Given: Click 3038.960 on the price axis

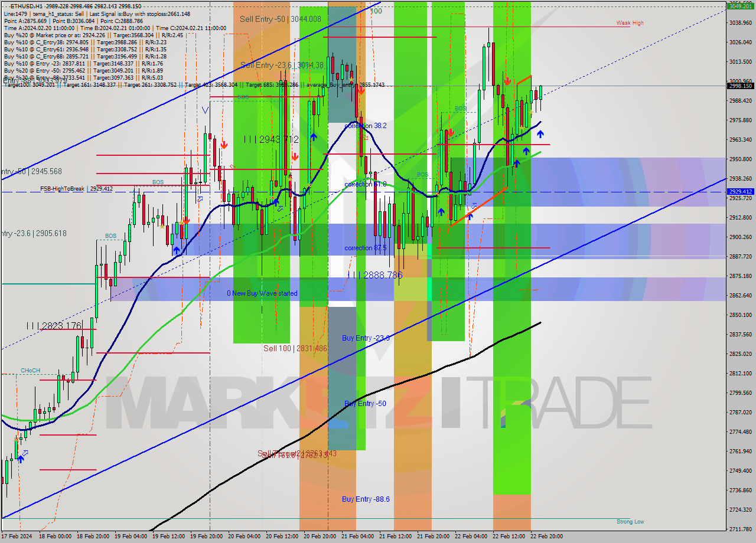Looking at the screenshot, I should click(x=741, y=23).
